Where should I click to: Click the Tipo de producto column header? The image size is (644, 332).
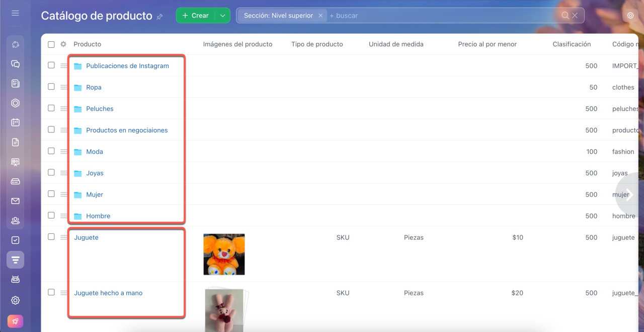pyautogui.click(x=317, y=44)
